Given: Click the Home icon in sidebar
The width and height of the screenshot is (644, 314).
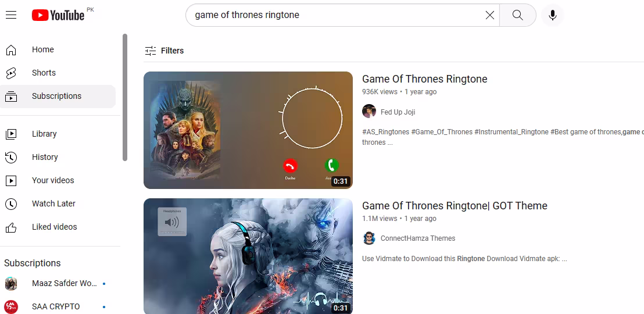Looking at the screenshot, I should (11, 50).
